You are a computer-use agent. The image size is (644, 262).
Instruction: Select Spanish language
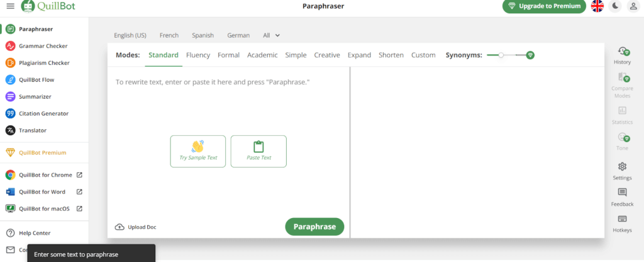point(203,35)
